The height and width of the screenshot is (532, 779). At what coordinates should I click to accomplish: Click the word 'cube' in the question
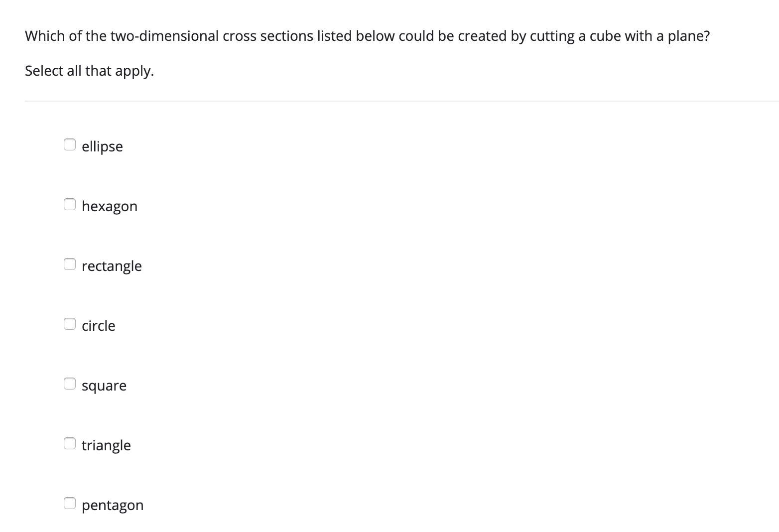[x=605, y=36]
